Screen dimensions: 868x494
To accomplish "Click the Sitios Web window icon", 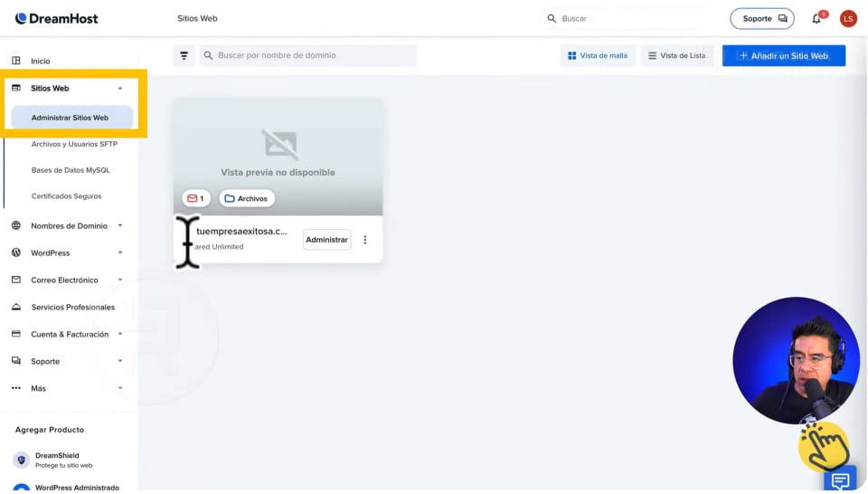I will [x=16, y=88].
